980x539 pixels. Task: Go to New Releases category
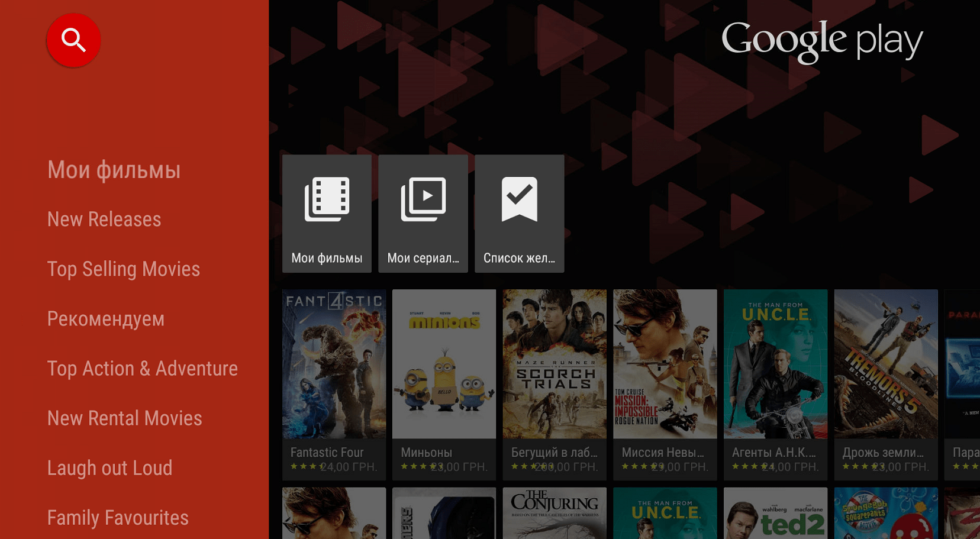[x=104, y=220]
